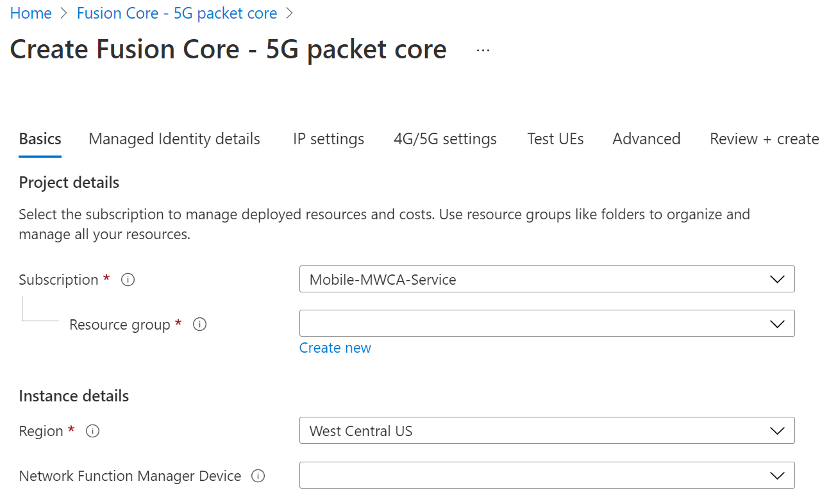The width and height of the screenshot is (829, 504).
Task: Click the chevron arrow in Subscription field
Action: pos(777,280)
